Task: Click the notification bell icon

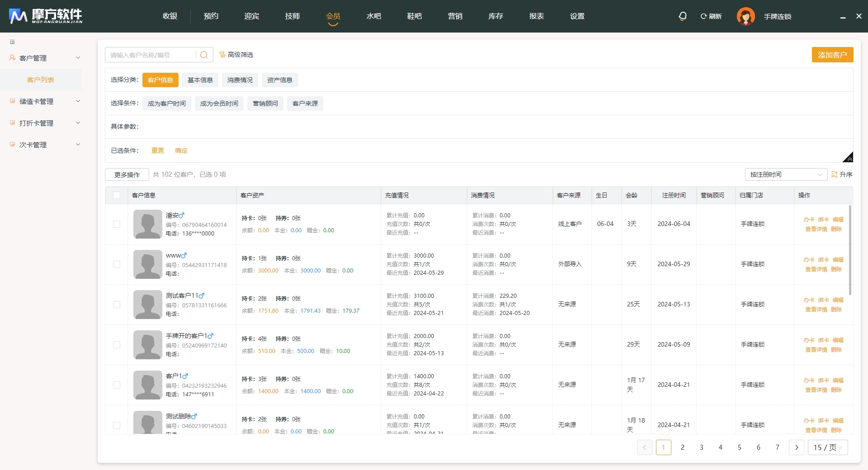Action: pyautogui.click(x=683, y=16)
